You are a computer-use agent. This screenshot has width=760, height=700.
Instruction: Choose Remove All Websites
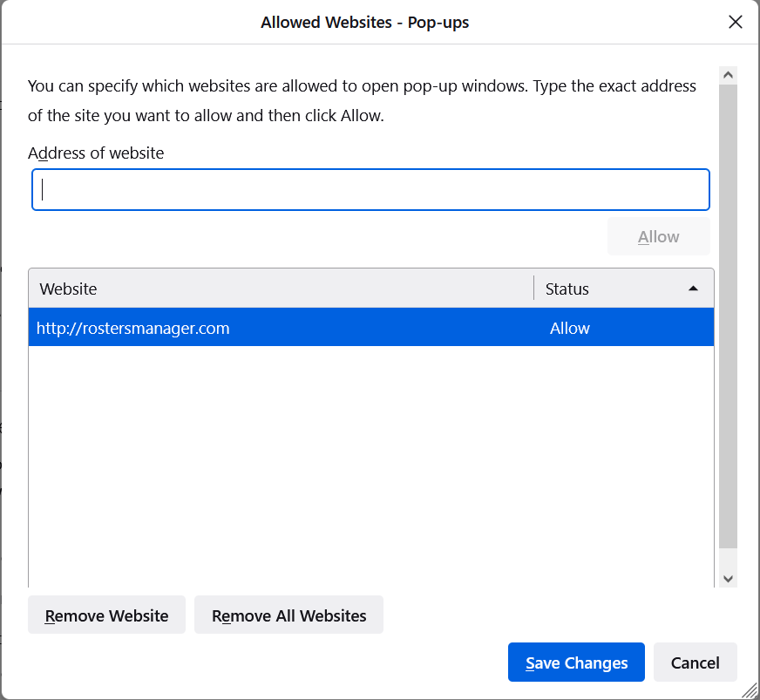click(288, 615)
